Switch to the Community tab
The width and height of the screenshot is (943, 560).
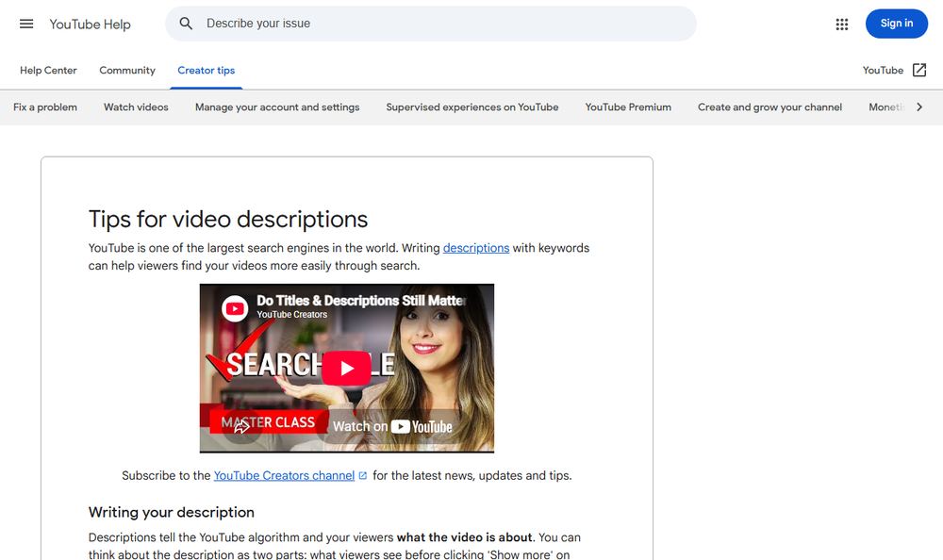(127, 71)
